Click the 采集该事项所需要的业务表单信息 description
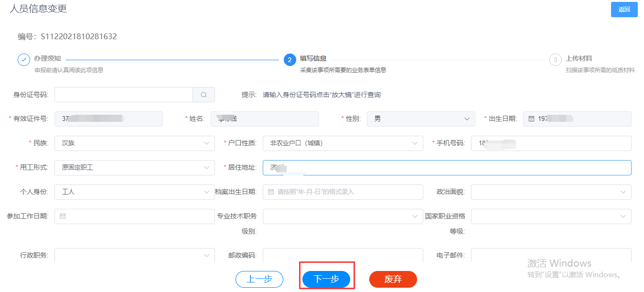This screenshot has width=644, height=292. click(343, 70)
